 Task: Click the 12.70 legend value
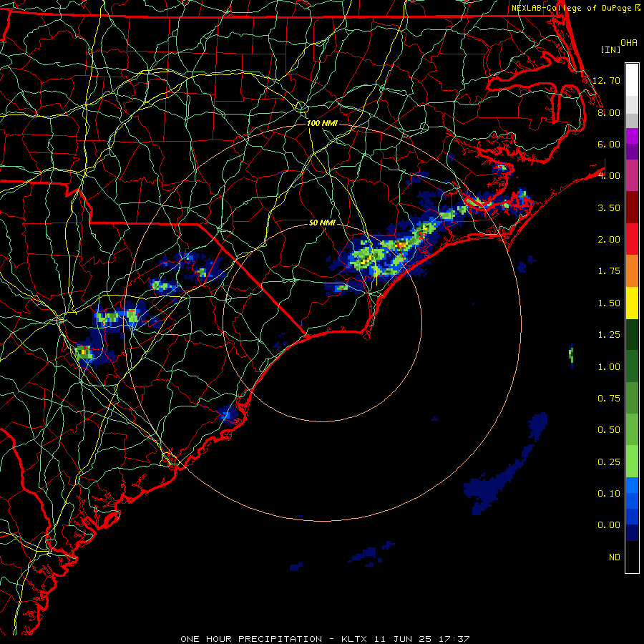click(606, 80)
